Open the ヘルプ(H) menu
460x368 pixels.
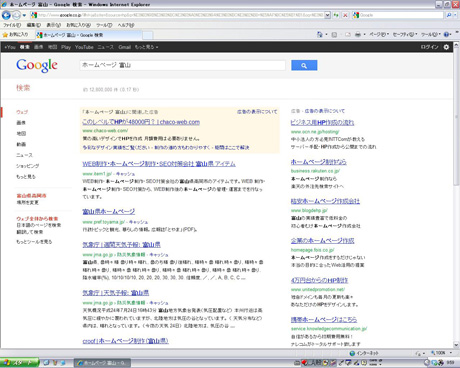pyautogui.click(x=126, y=25)
